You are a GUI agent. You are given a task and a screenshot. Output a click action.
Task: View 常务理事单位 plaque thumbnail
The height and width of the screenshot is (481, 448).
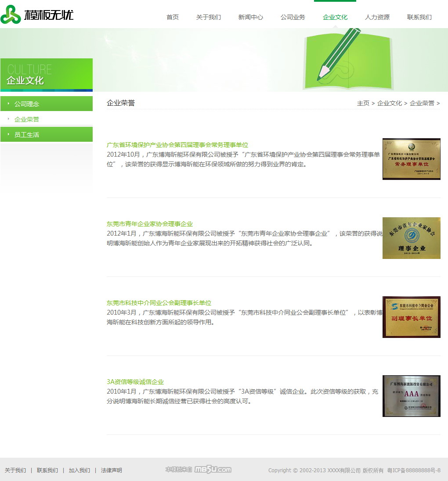[x=411, y=159]
